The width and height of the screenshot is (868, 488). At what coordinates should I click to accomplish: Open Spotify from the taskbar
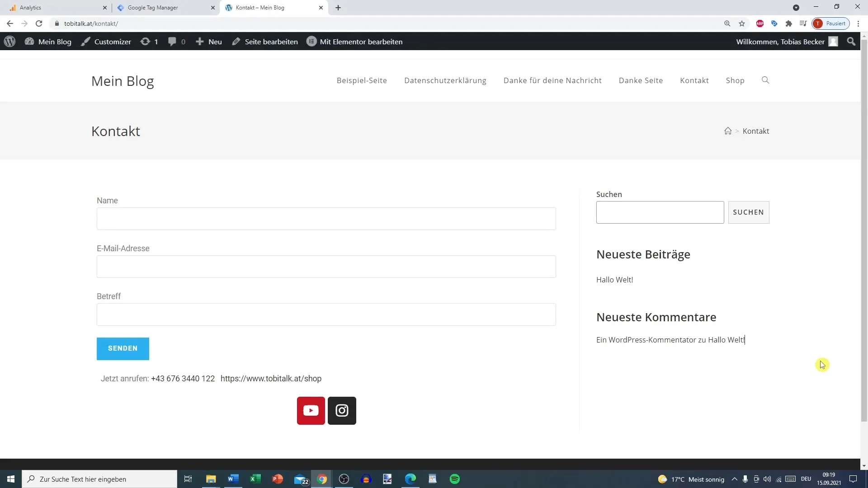455,479
